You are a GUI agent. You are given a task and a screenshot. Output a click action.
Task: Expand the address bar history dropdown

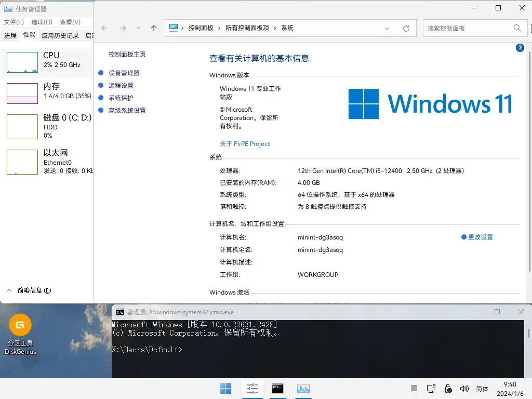(387, 29)
